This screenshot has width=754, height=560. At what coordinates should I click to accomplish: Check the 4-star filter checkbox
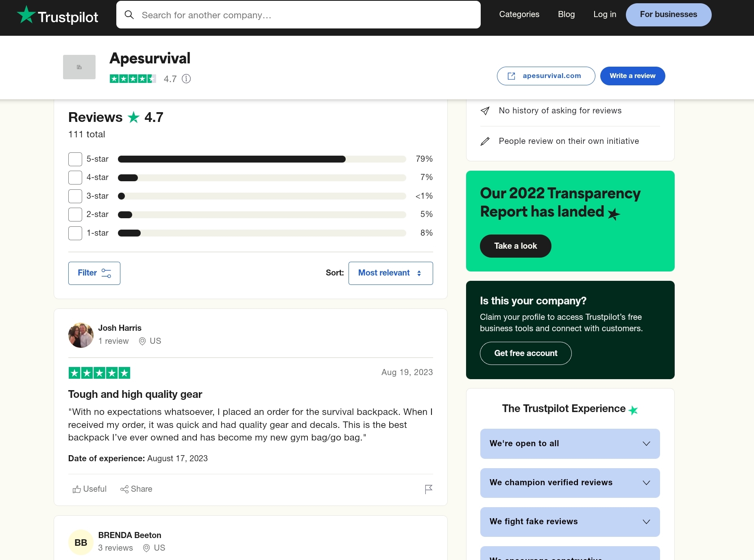pyautogui.click(x=75, y=178)
